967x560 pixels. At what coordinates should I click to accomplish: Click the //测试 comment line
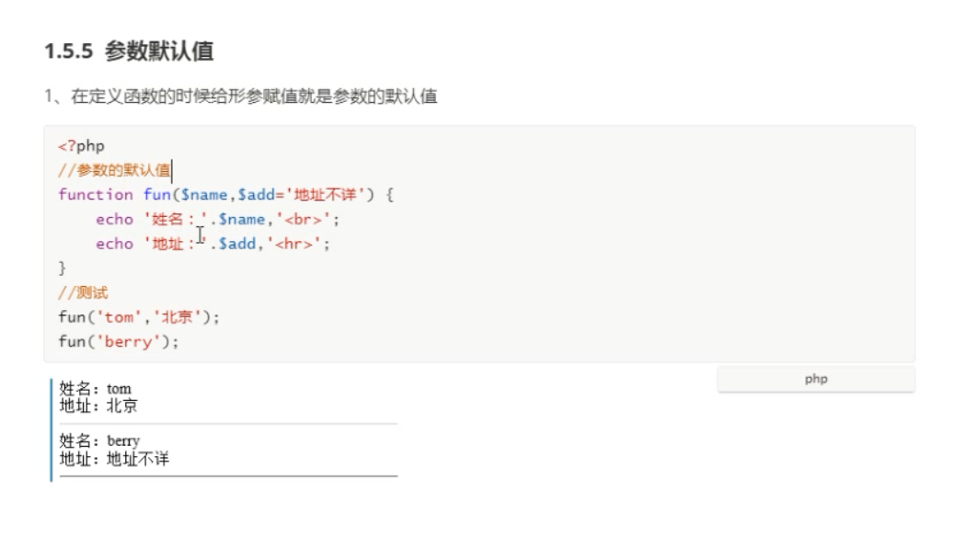click(83, 293)
